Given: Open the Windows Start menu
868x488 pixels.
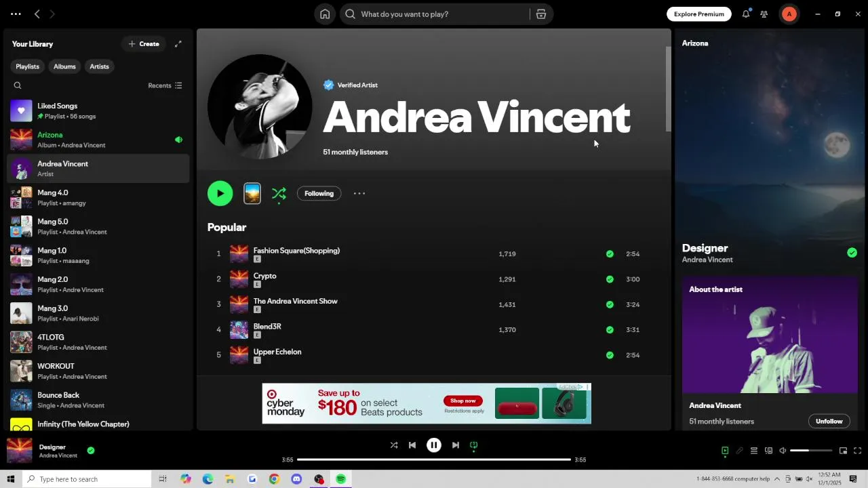Looking at the screenshot, I should click(10, 479).
